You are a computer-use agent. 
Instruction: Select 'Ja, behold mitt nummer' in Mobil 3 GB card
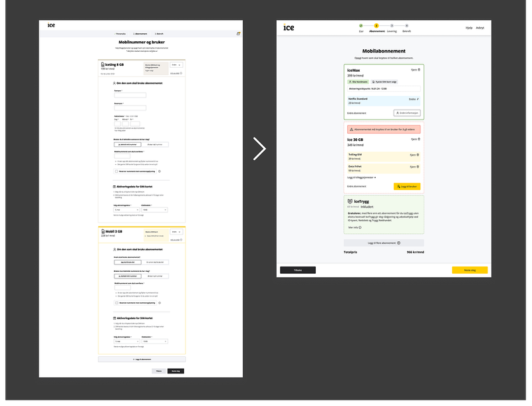click(x=128, y=276)
